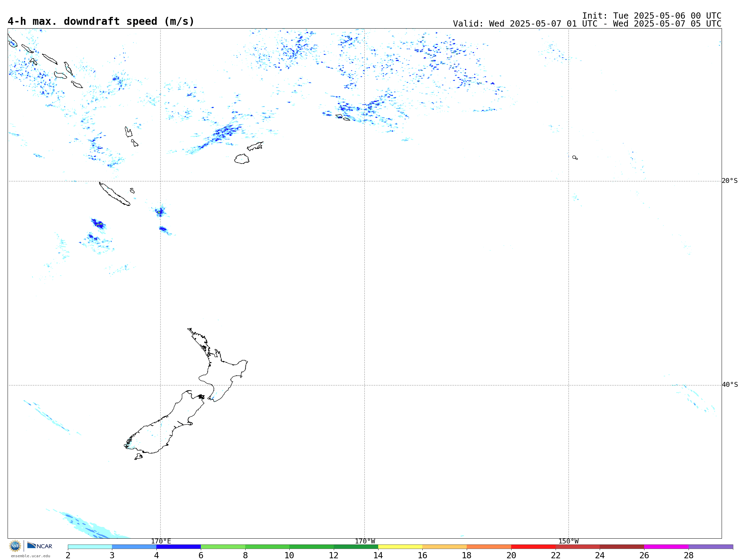Pick the magenta 26–28 colorbar swatch
Viewport: 744px width, 560px height.
666,547
